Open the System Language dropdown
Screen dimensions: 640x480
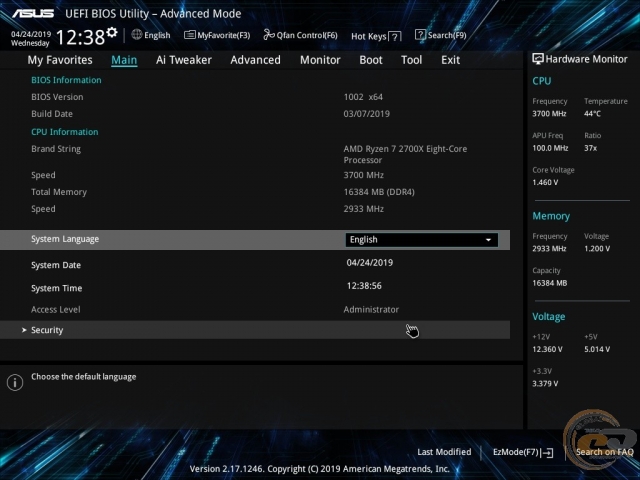click(422, 240)
